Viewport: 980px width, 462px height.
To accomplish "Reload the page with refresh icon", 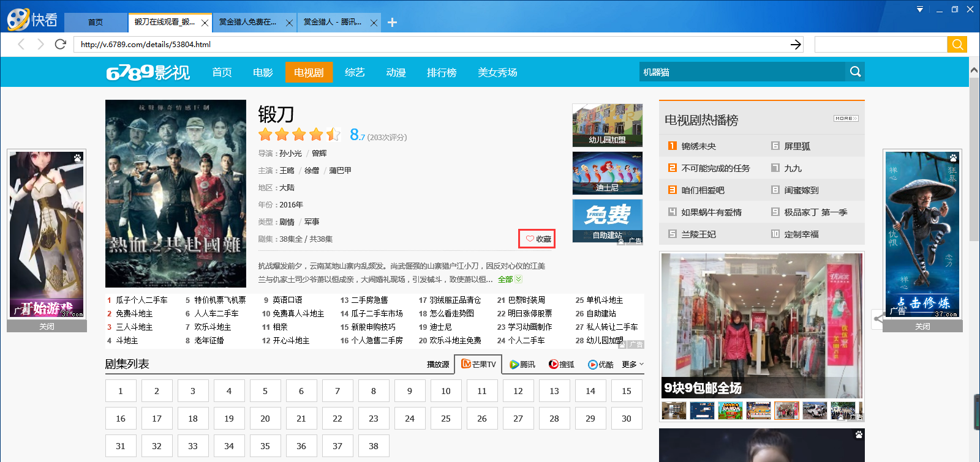I will pyautogui.click(x=60, y=44).
